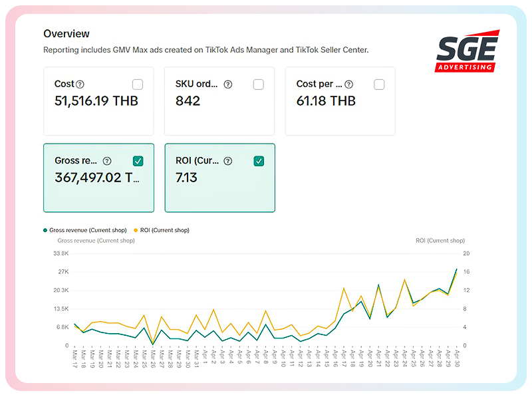Click the 13.5K left axis label

[x=61, y=309]
